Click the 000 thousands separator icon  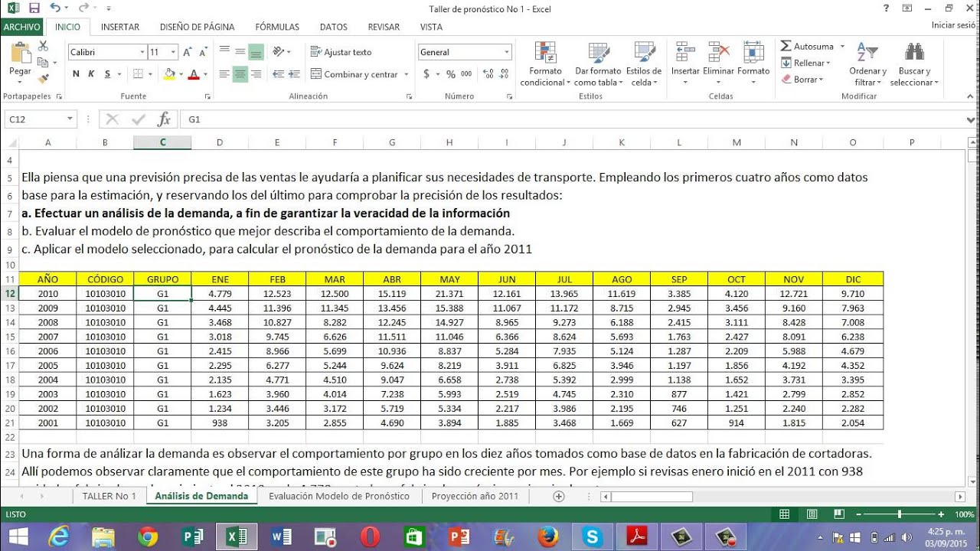coord(466,74)
